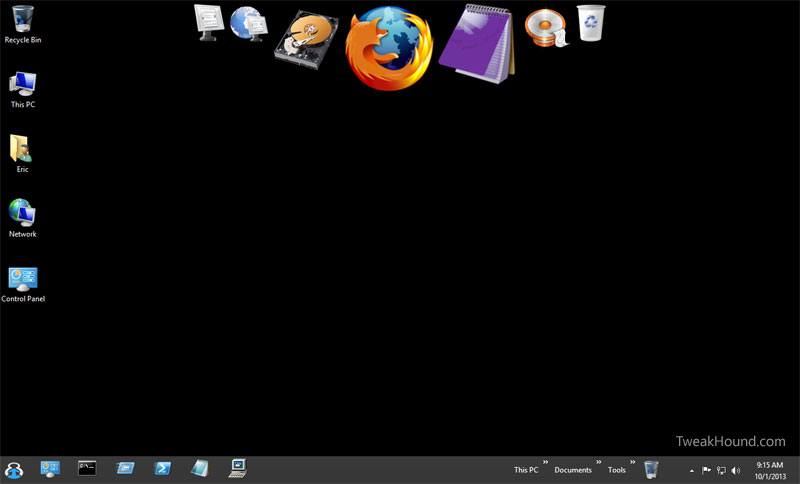The image size is (800, 484).
Task: Click the Documents toolbar label
Action: pos(573,470)
